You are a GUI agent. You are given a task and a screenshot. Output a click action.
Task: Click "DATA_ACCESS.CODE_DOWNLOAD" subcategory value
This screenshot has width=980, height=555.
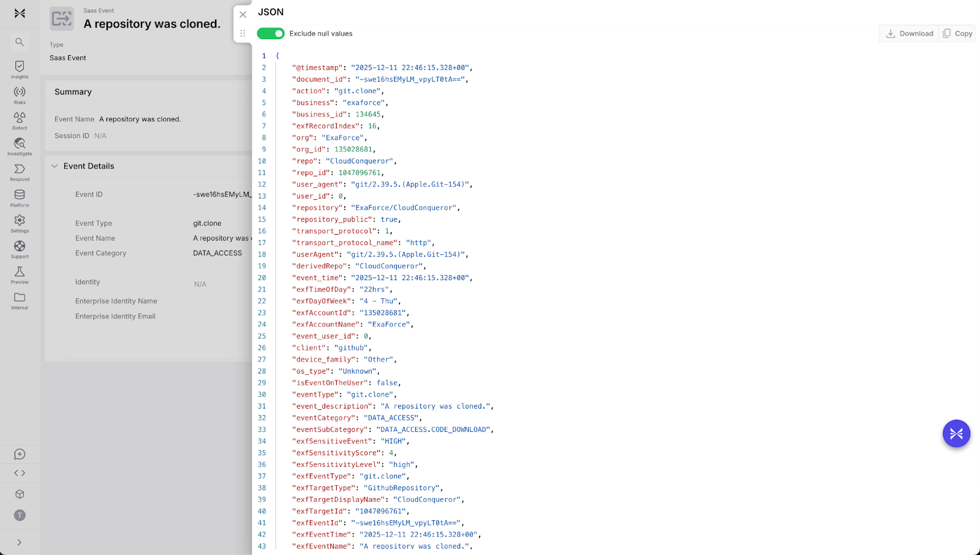click(433, 429)
